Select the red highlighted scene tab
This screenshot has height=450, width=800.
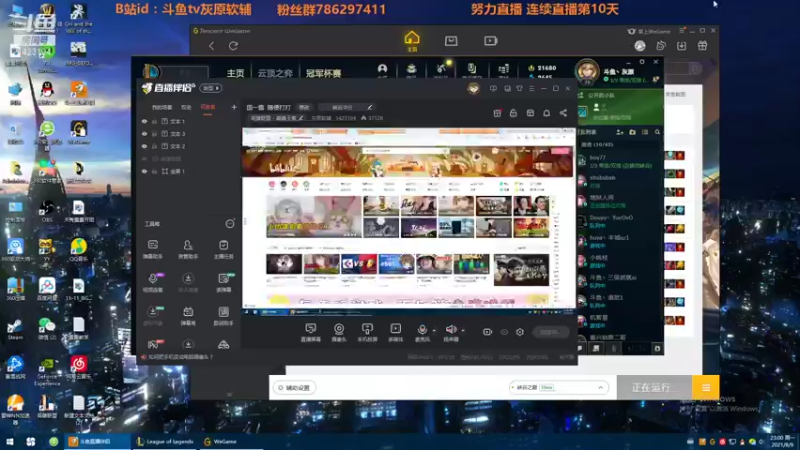coord(208,107)
